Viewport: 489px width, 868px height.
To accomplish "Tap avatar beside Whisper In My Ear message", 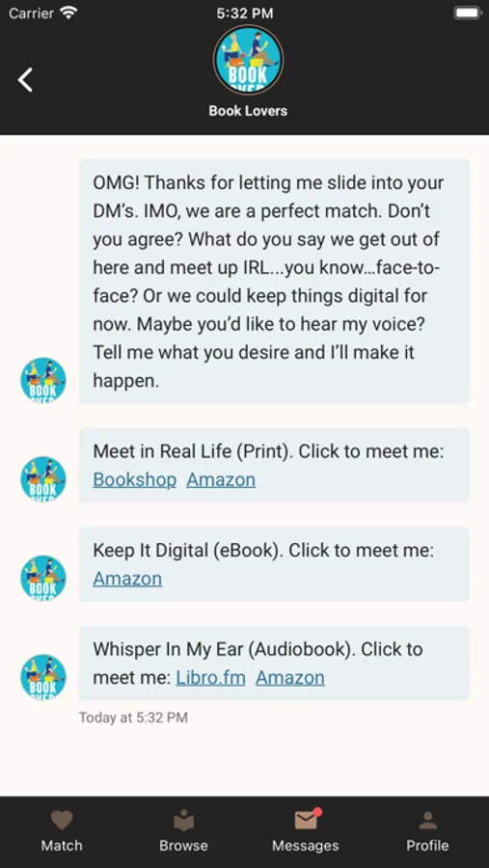I will coord(43,676).
